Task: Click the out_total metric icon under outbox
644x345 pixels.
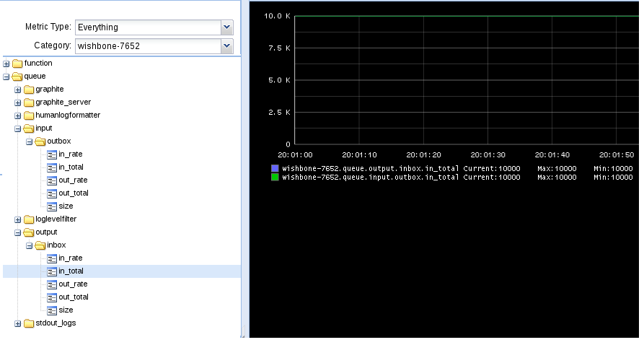Action: (52, 193)
